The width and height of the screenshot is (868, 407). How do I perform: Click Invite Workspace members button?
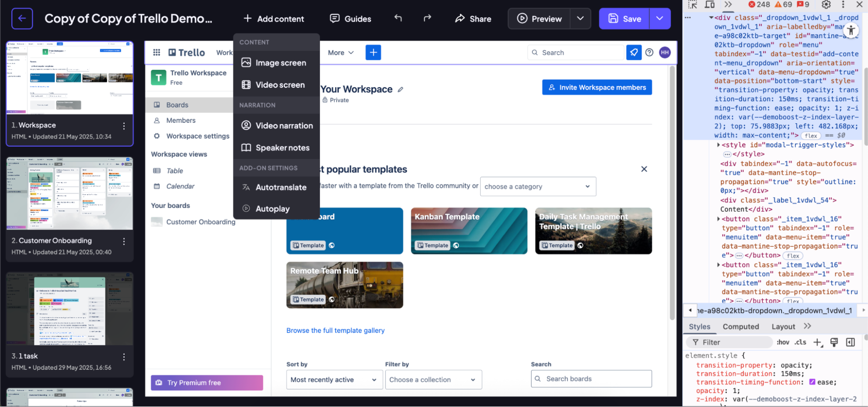[597, 87]
